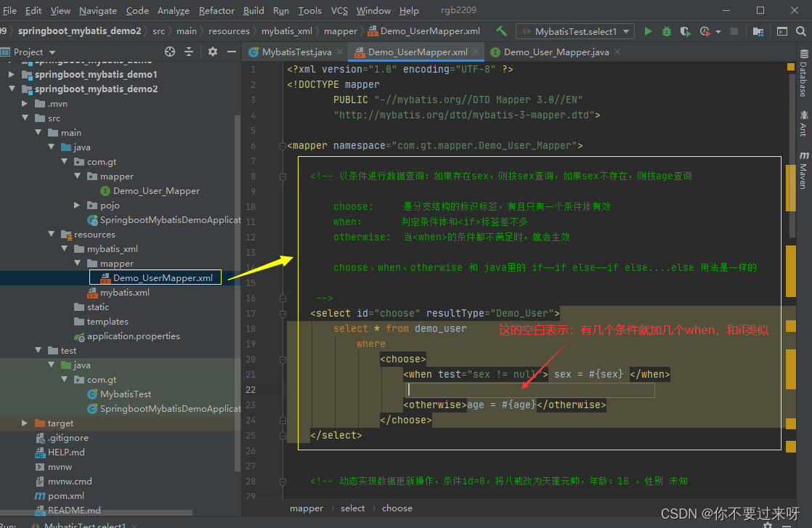Close the Demo_User_Mapper.java tab
Viewport: 812px width, 528px height.
[x=617, y=52]
